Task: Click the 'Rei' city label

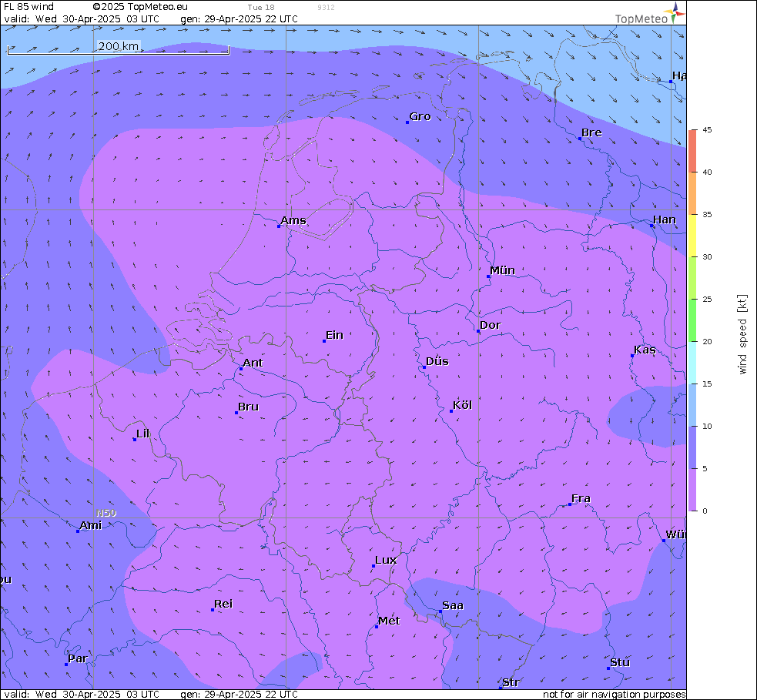Action: click(x=223, y=604)
